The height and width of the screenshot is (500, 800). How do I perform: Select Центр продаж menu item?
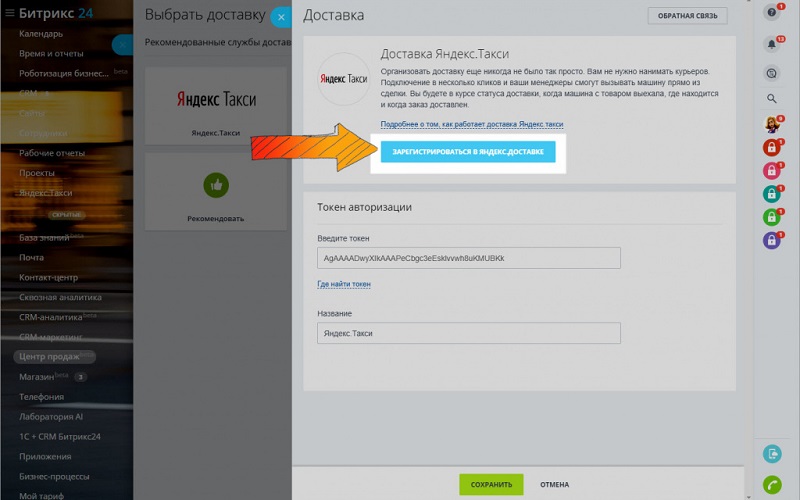pos(55,357)
